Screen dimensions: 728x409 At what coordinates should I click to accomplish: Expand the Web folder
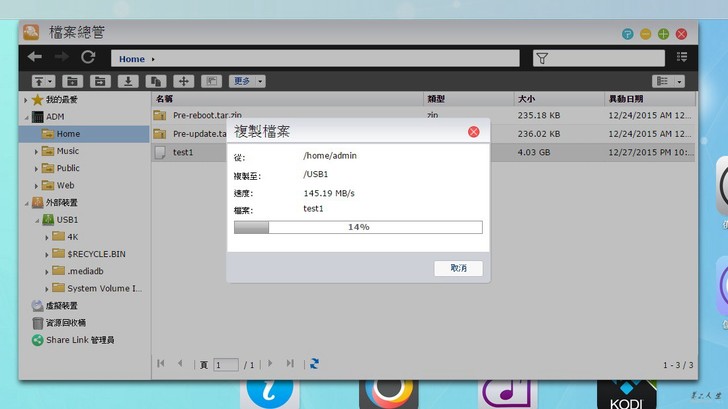click(36, 186)
